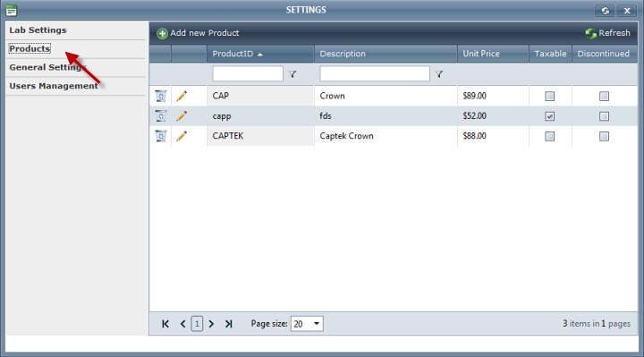Click the green Refresh arrows icon
Viewport: 644px width, 357px height.
point(590,33)
